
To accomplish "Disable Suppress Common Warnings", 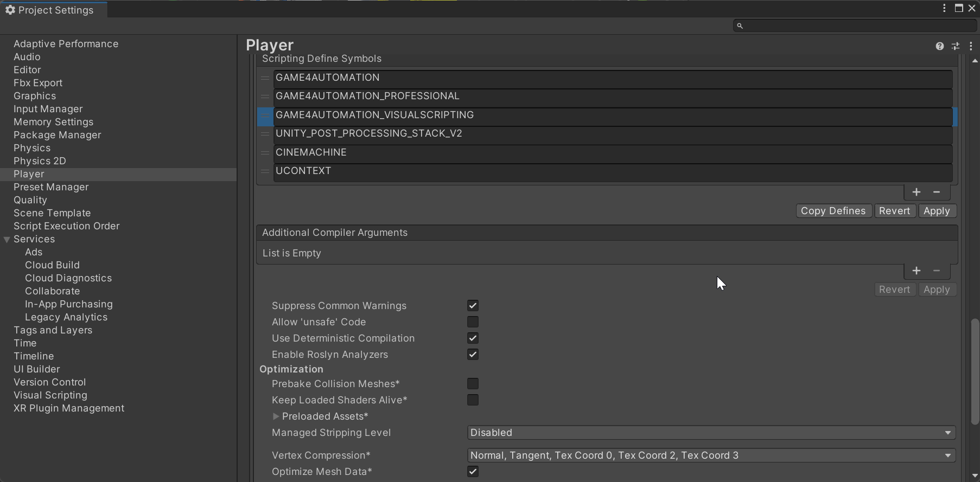I will point(473,306).
